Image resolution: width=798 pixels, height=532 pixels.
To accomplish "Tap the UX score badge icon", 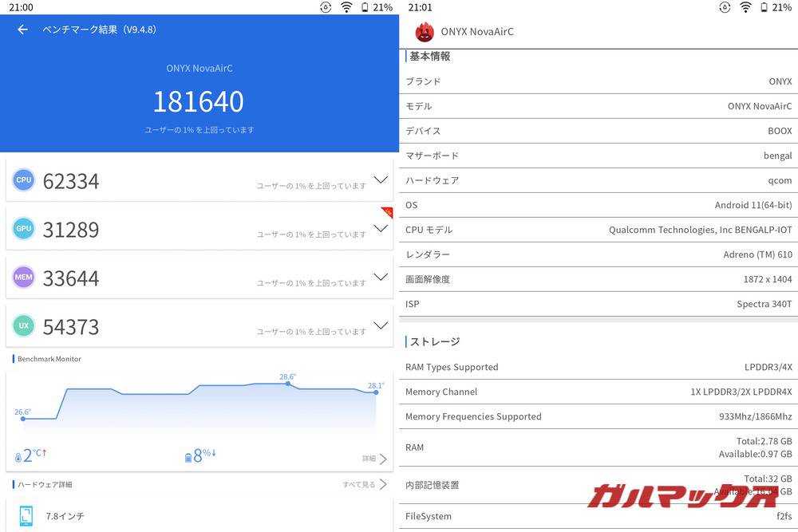I will (x=23, y=326).
